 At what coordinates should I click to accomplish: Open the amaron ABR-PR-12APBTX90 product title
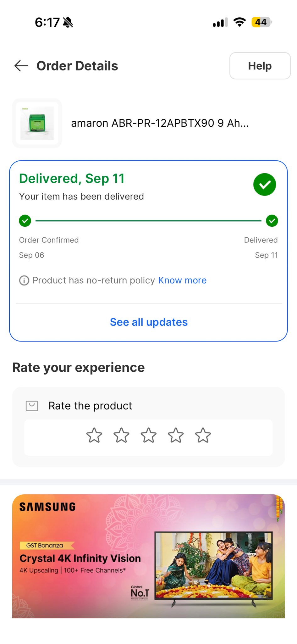(160, 123)
